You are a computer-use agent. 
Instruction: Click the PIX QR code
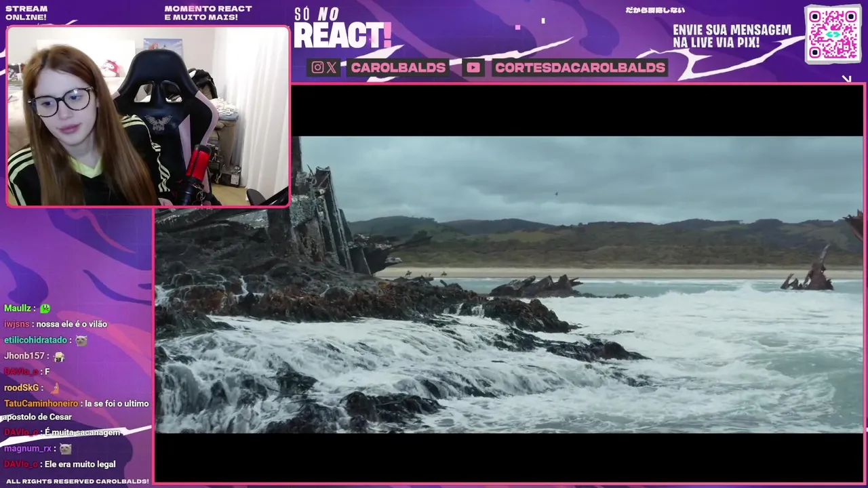[833, 34]
